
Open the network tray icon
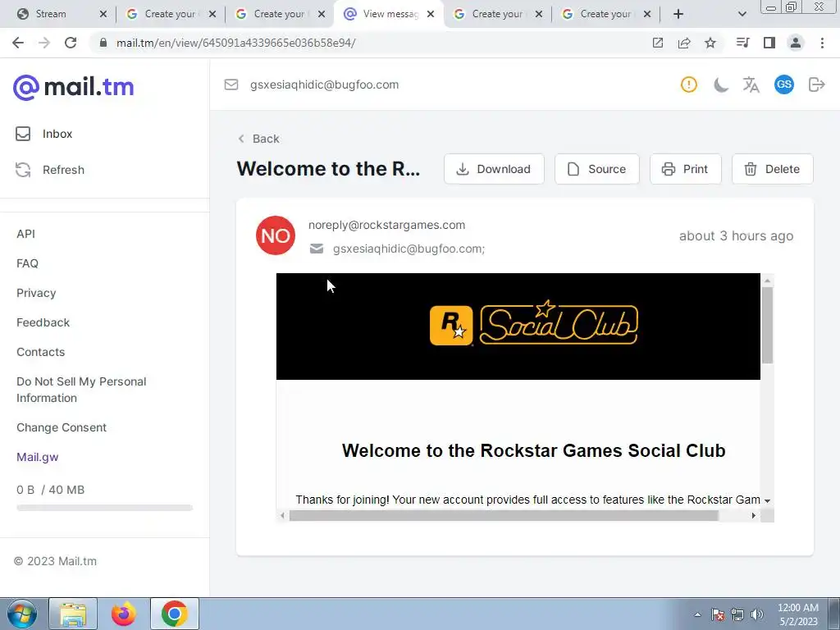point(737,614)
